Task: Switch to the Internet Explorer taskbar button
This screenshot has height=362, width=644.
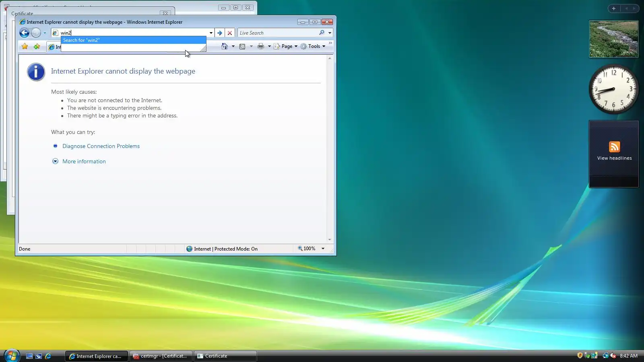Action: tap(97, 356)
